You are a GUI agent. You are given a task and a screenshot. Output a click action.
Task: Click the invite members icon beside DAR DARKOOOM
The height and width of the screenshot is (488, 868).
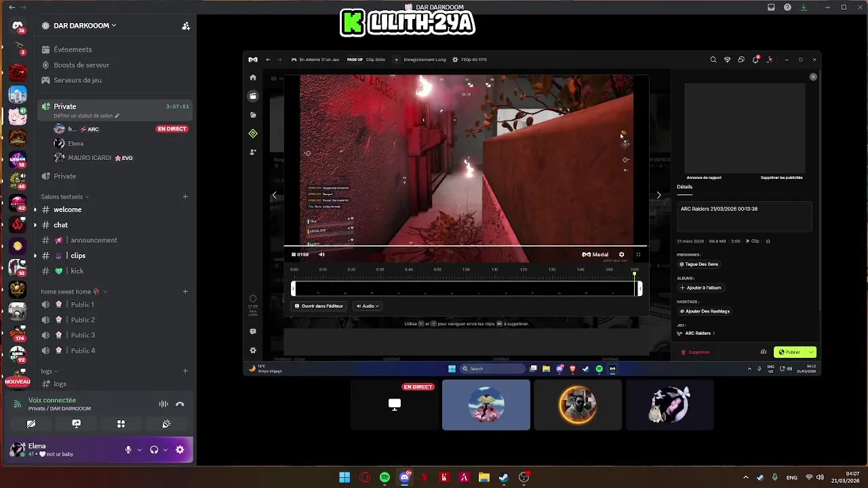(x=186, y=26)
